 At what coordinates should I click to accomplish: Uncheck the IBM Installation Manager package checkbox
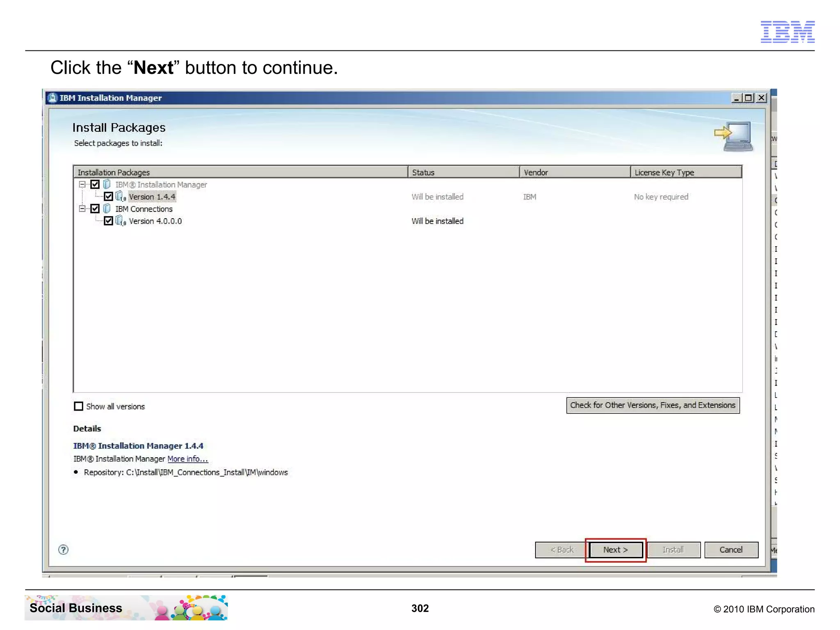pyautogui.click(x=95, y=184)
